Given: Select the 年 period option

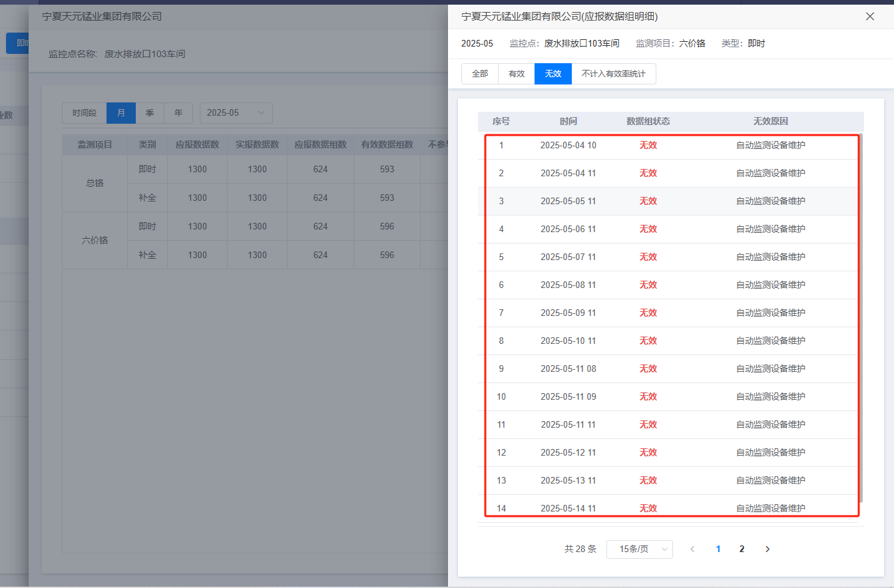Looking at the screenshot, I should 178,113.
